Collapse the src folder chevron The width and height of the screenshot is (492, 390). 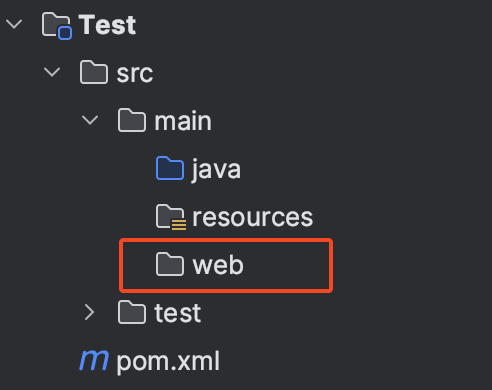point(52,72)
